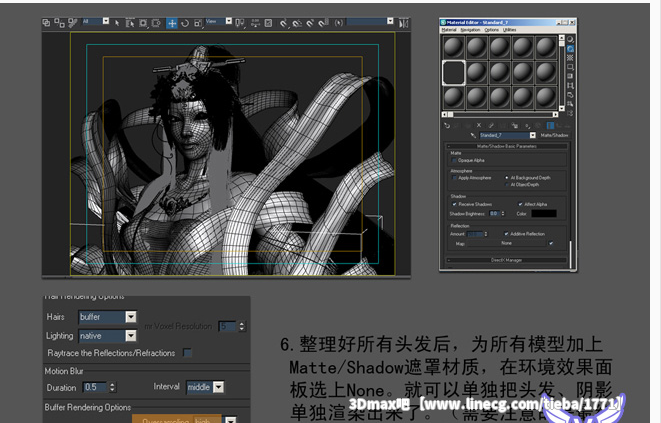Open the named selection sets dropdown
The image size is (661, 423).
coord(390,21)
